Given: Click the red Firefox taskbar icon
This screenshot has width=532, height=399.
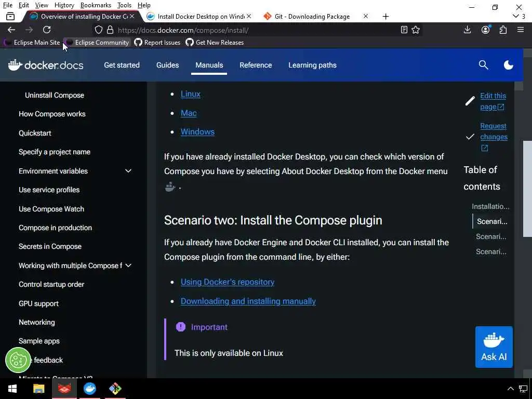Looking at the screenshot, I should (x=64, y=389).
